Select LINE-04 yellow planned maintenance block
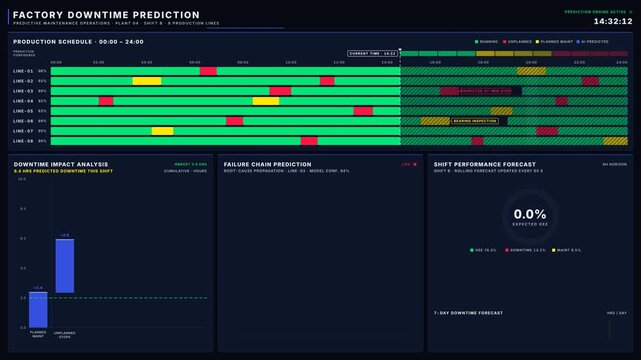Screen dimensions: 641x360 (266, 101)
